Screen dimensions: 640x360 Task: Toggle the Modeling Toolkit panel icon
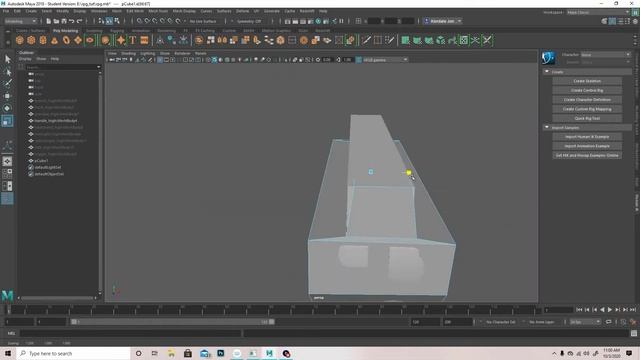point(605,21)
